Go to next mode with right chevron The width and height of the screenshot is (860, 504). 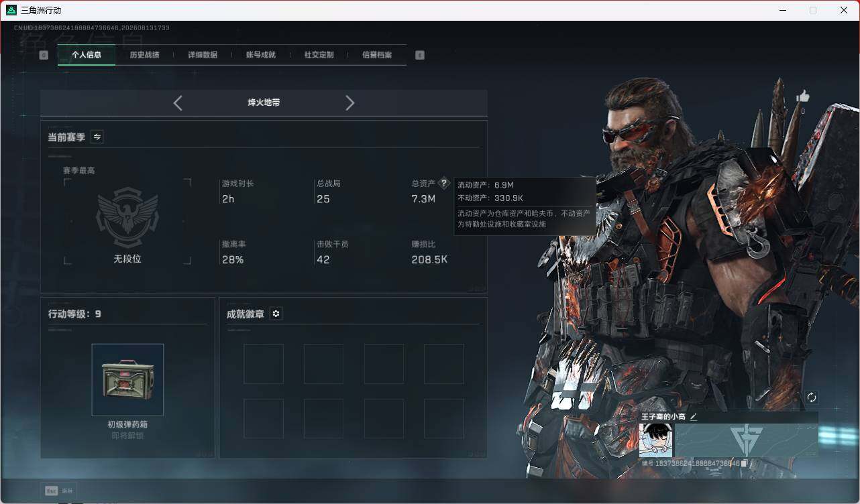(350, 103)
